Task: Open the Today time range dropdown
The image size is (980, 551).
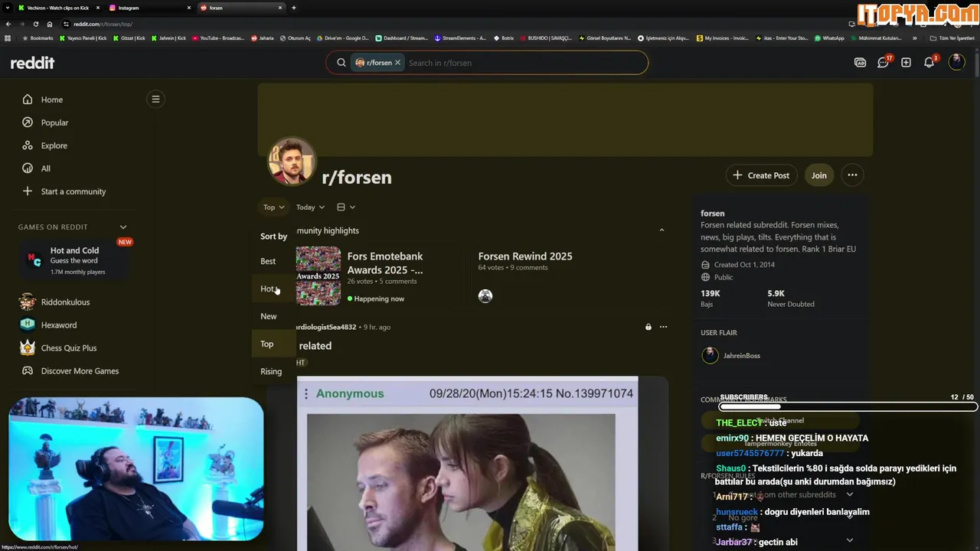Action: (x=310, y=207)
